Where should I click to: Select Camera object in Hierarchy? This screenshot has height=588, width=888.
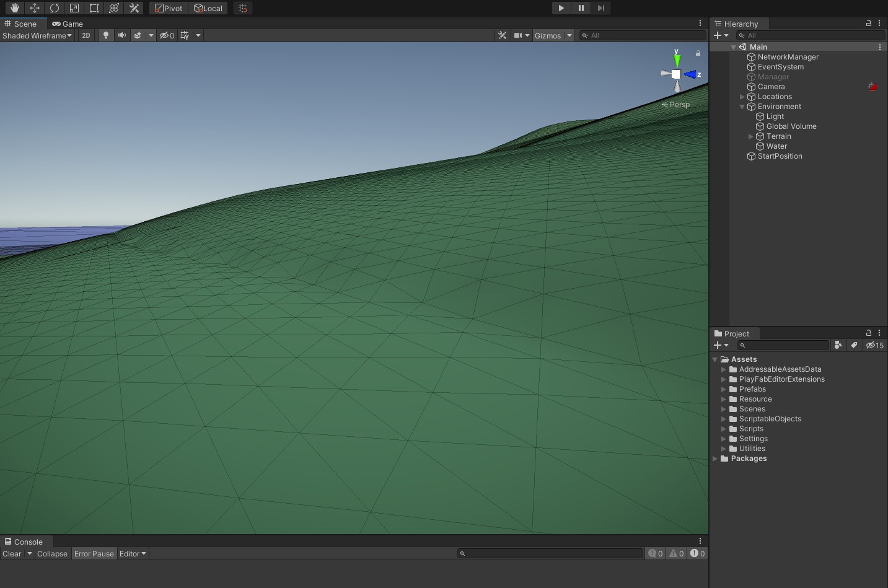click(x=771, y=87)
